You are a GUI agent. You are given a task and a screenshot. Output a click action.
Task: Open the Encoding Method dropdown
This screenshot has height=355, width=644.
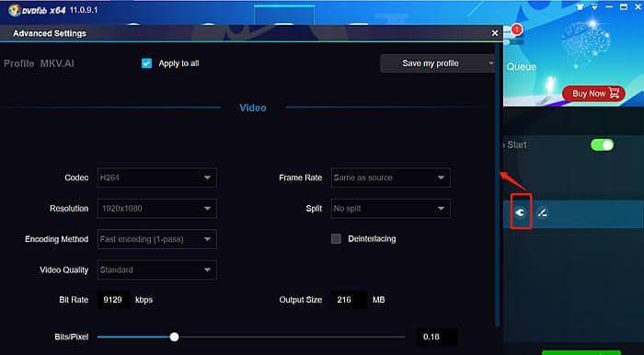[x=157, y=239]
